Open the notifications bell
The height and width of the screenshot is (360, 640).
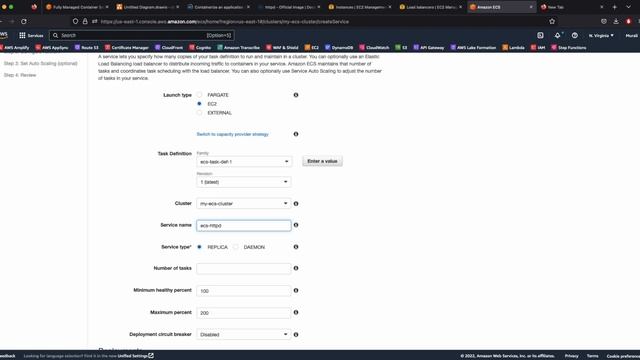tap(558, 36)
